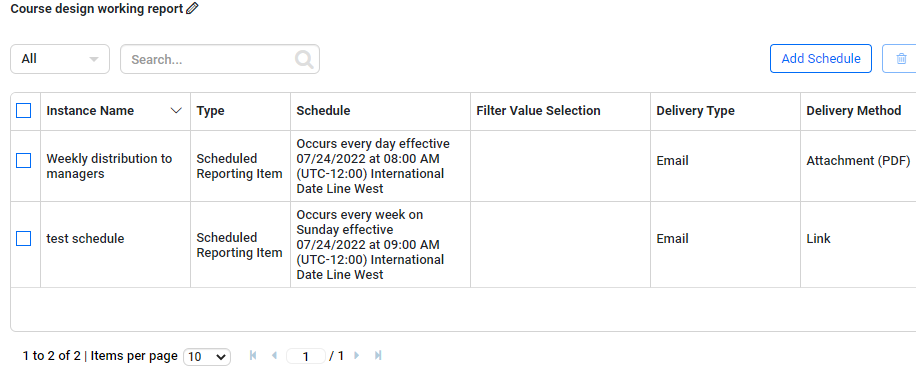Screen dimensions: 916x379
Task: Go to first page arrow
Action: tap(253, 355)
